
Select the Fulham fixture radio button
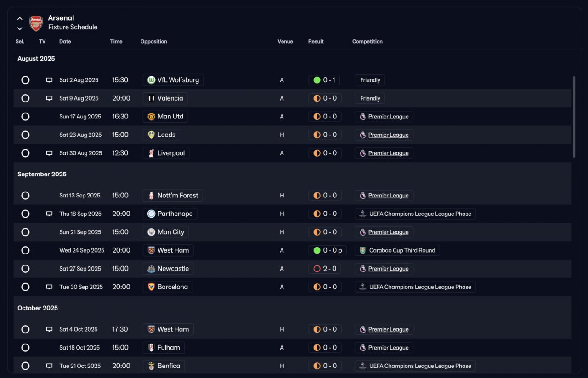click(25, 348)
